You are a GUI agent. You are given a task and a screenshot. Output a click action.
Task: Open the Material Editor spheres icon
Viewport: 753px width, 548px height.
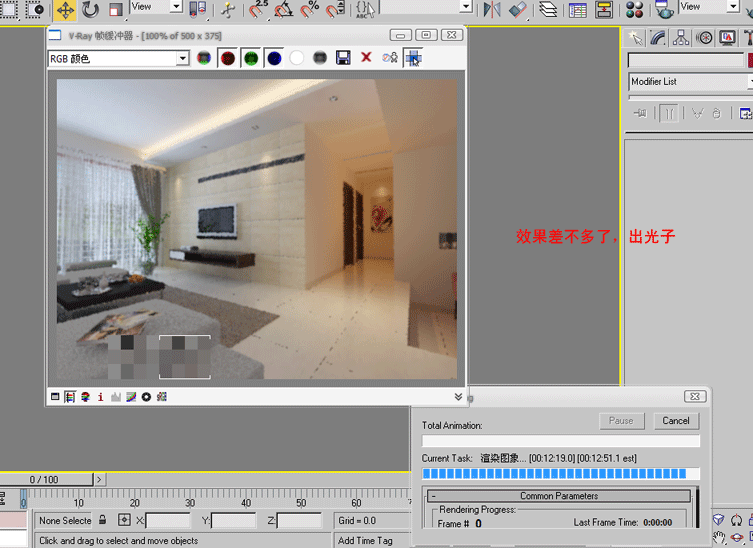pyautogui.click(x=634, y=10)
